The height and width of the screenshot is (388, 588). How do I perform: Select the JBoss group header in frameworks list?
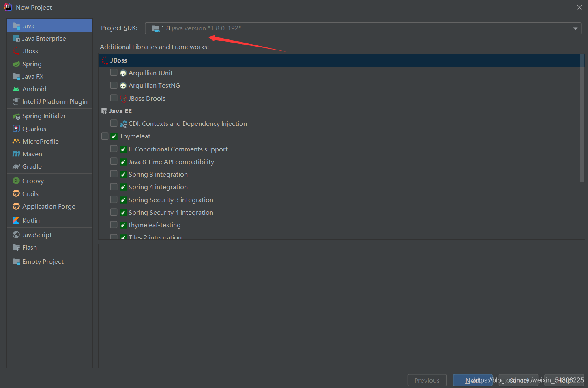click(118, 60)
